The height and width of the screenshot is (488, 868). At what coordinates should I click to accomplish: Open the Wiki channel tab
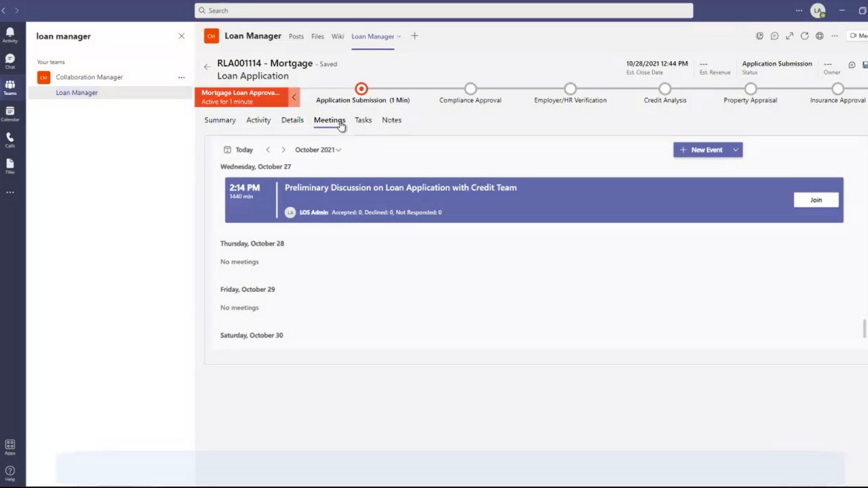coord(338,37)
